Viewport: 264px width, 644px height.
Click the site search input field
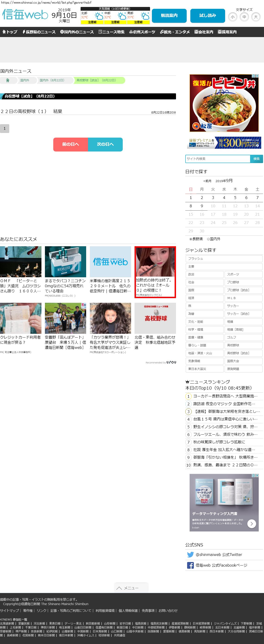click(217, 159)
